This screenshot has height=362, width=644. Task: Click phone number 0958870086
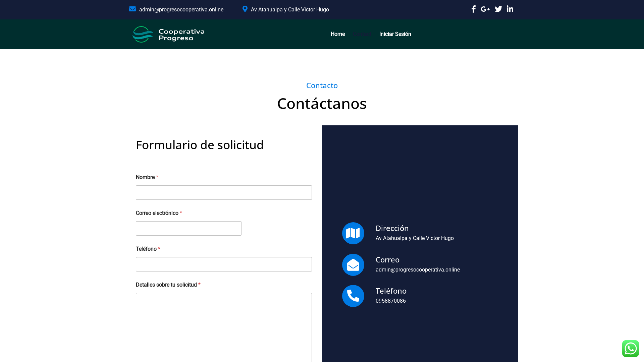(391, 301)
